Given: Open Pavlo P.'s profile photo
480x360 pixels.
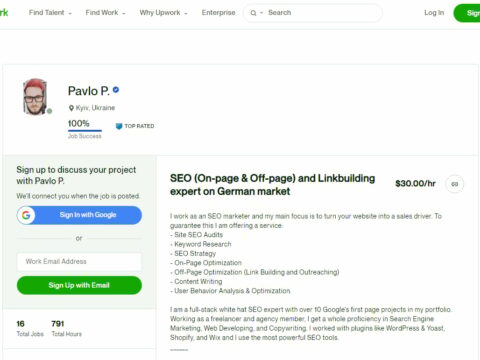Looking at the screenshot, I should (x=35, y=97).
